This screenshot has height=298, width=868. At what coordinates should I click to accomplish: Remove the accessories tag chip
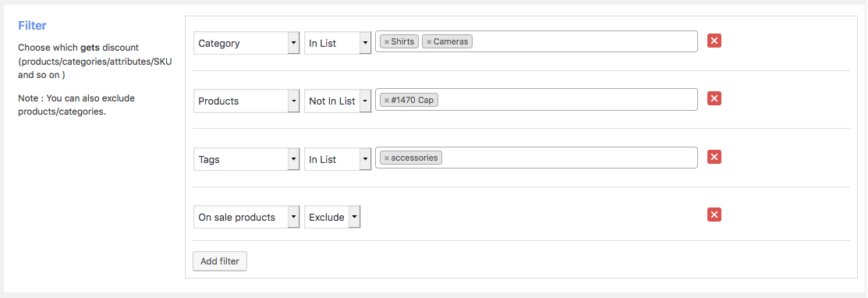click(x=386, y=158)
